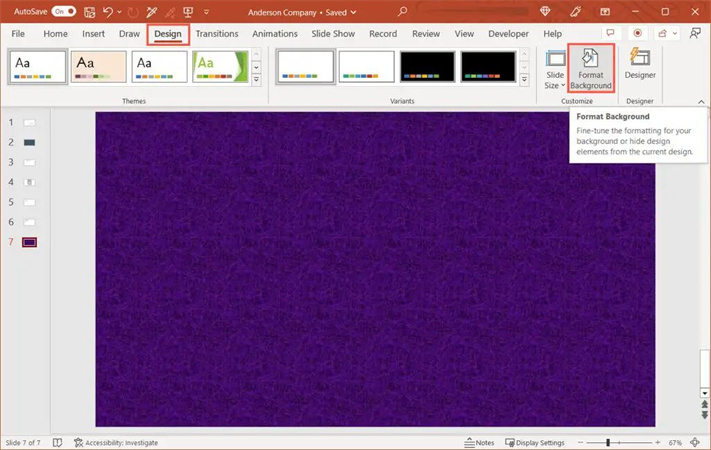This screenshot has width=711, height=450.
Task: Switch to the Transitions tab
Action: 217,33
